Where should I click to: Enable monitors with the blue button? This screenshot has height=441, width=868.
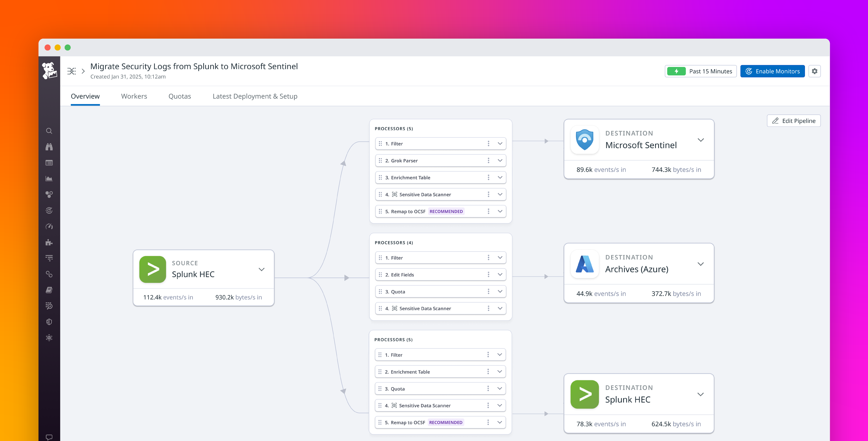click(772, 71)
